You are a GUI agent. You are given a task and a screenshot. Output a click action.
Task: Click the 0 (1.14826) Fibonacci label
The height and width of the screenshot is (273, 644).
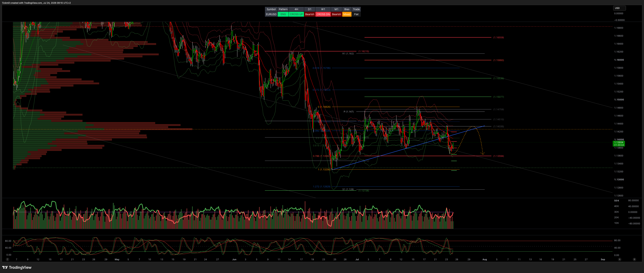pos(324,107)
